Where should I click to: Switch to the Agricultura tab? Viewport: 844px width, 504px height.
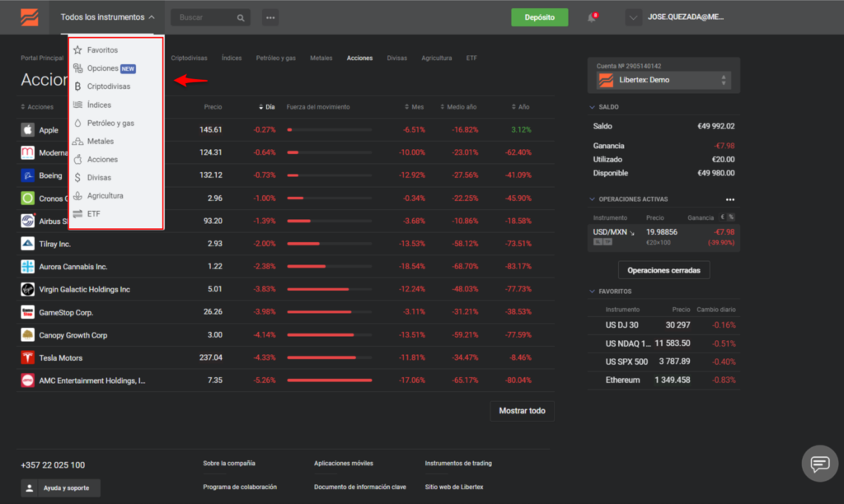pos(437,58)
